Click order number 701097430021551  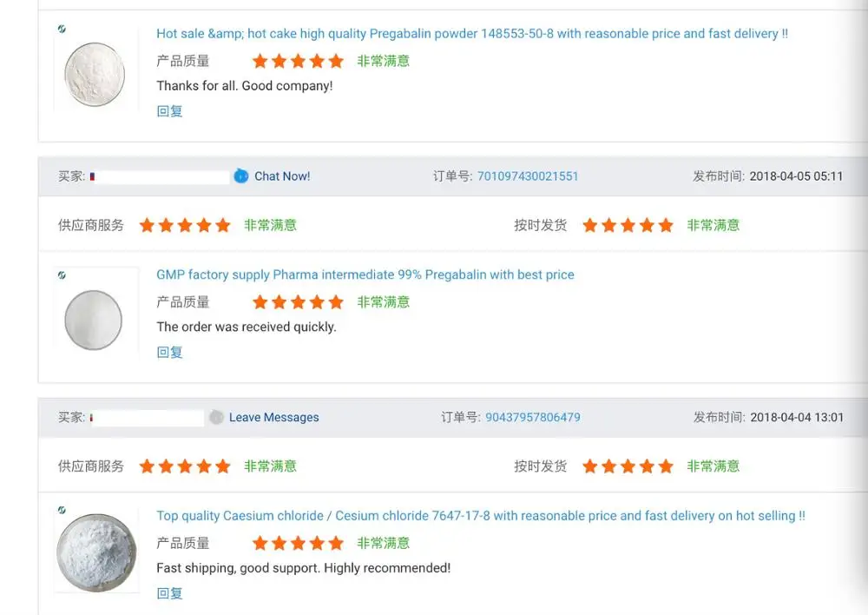[528, 176]
